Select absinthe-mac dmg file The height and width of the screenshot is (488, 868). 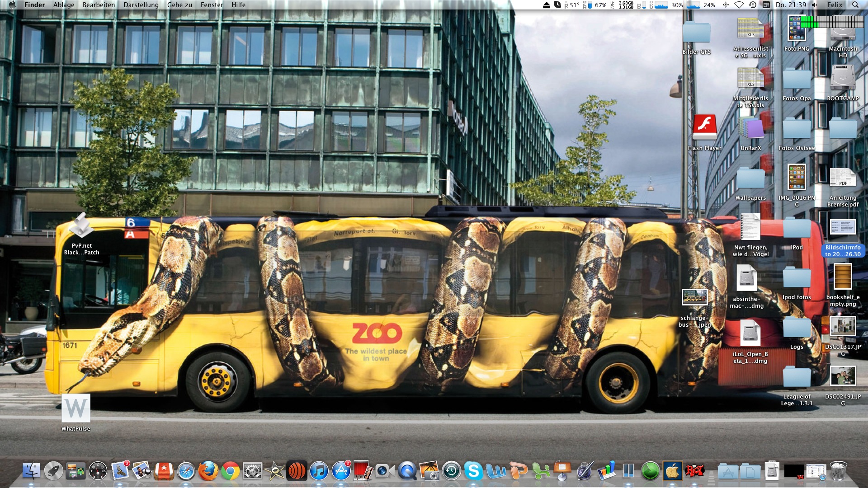746,286
